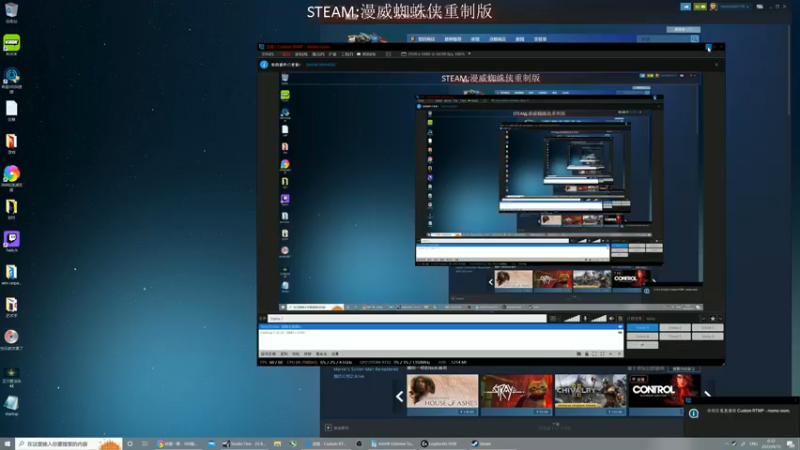Select Scene 1 button in XSplit
This screenshot has width=800, height=450.
click(x=642, y=328)
